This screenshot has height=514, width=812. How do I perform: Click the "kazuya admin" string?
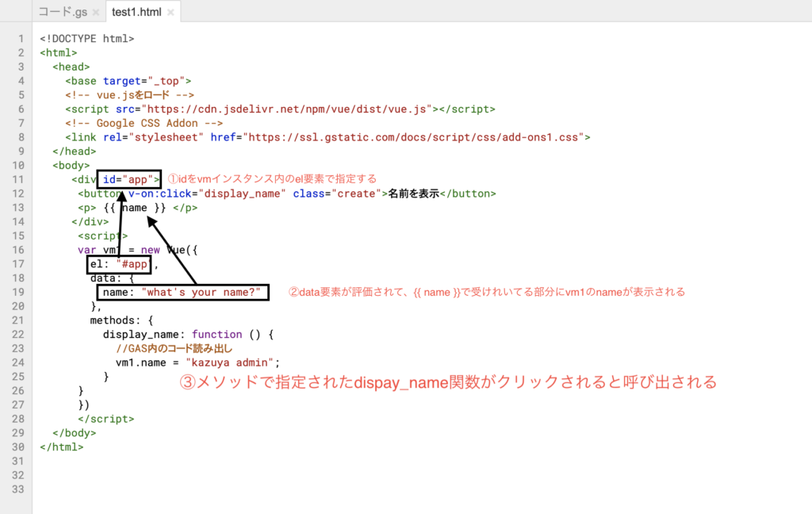pos(229,362)
